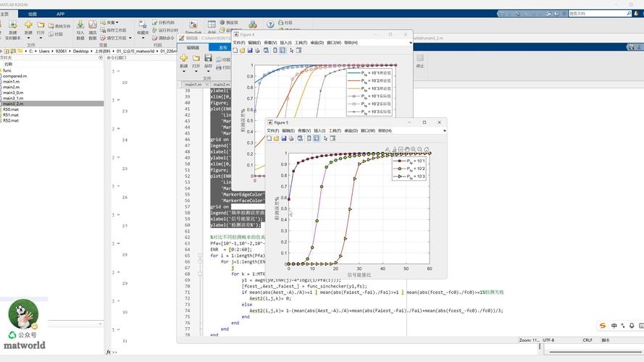Expand the editor New (新建) dropdown arrow

tap(184, 71)
